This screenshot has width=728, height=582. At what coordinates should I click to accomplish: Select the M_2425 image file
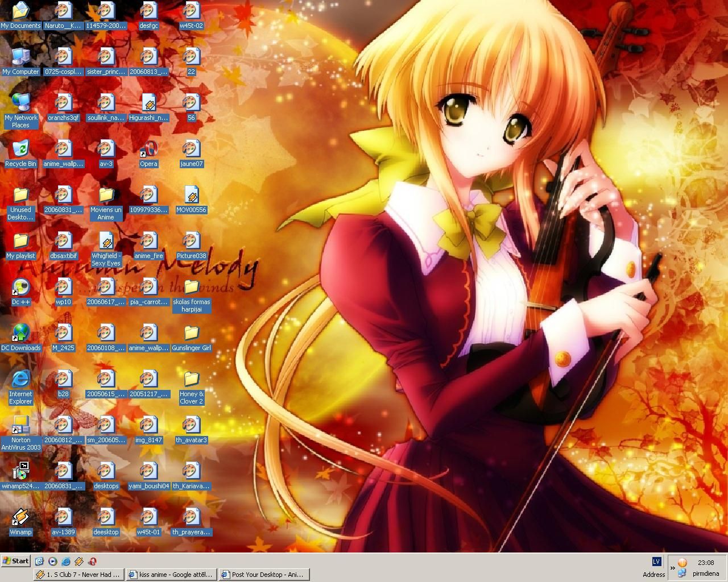(63, 338)
